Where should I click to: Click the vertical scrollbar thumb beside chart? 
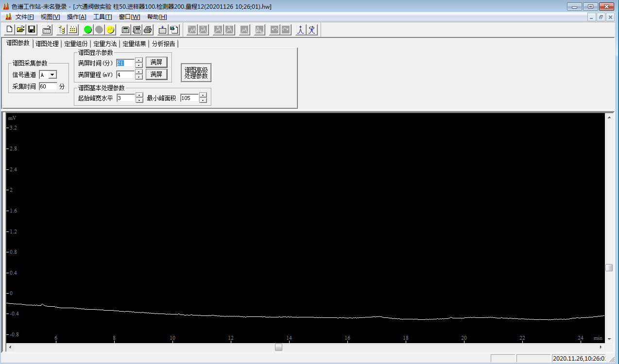[x=609, y=268]
